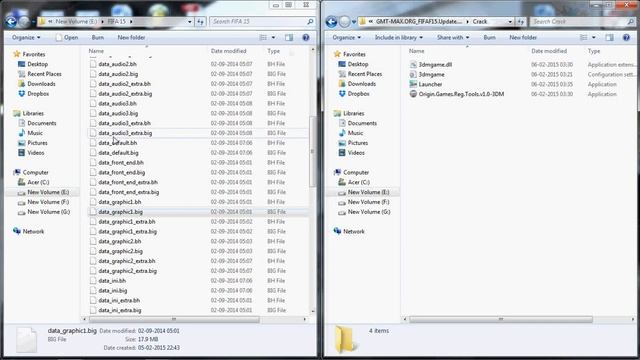Click New folder in the Crack window toolbar
This screenshot has height=360, width=640.
tap(523, 38)
